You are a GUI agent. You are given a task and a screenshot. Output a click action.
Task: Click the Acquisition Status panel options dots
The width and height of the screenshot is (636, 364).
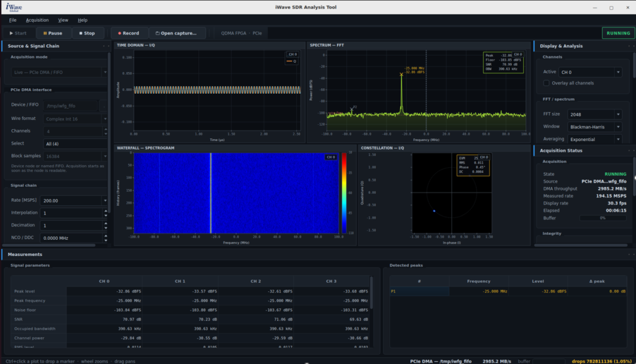point(632,150)
